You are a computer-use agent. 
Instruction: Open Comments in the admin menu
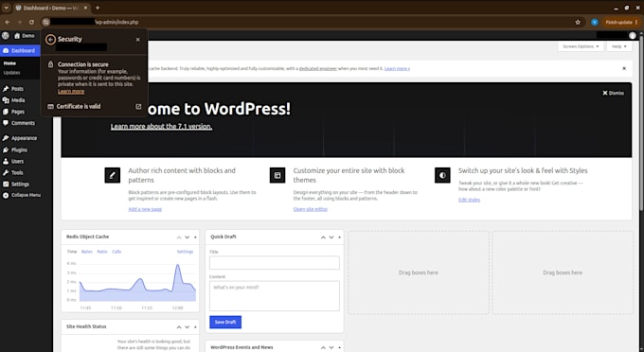(23, 123)
